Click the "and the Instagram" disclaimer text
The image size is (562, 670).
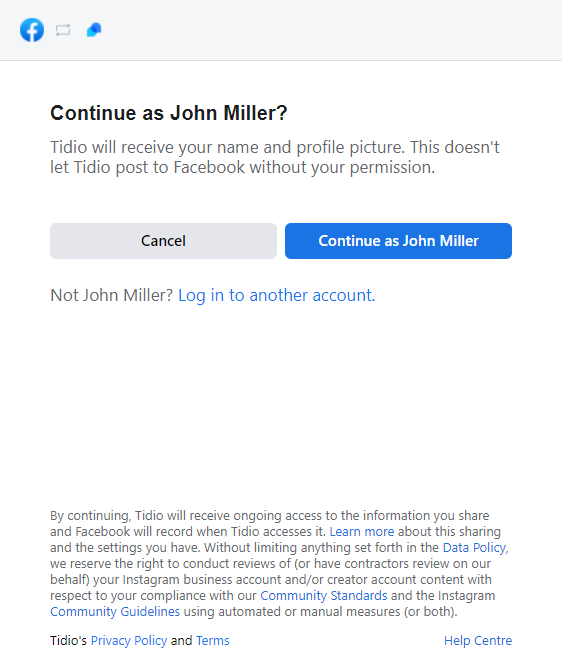pos(443,595)
